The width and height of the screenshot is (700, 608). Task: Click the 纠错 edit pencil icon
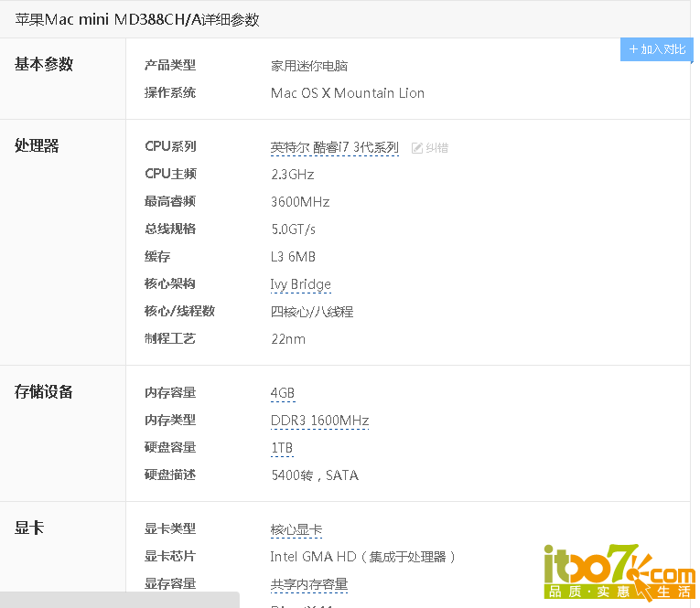pos(416,147)
